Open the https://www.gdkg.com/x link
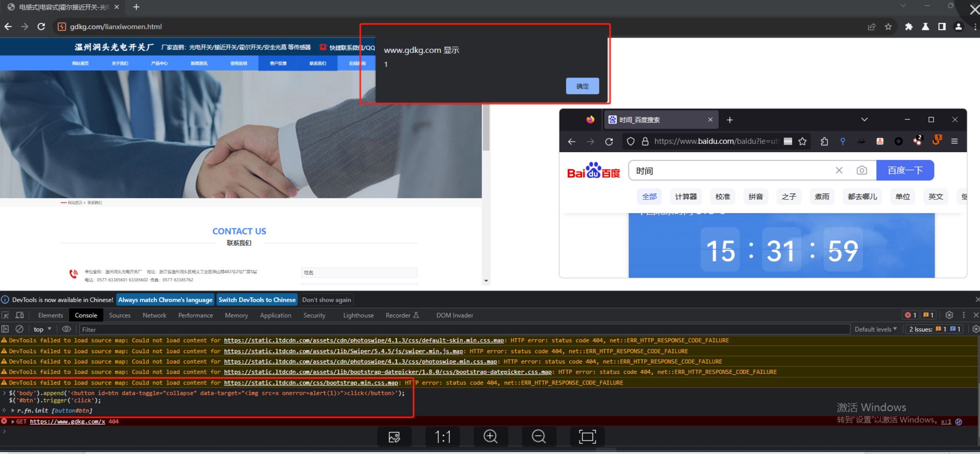980x454 pixels. pos(67,421)
